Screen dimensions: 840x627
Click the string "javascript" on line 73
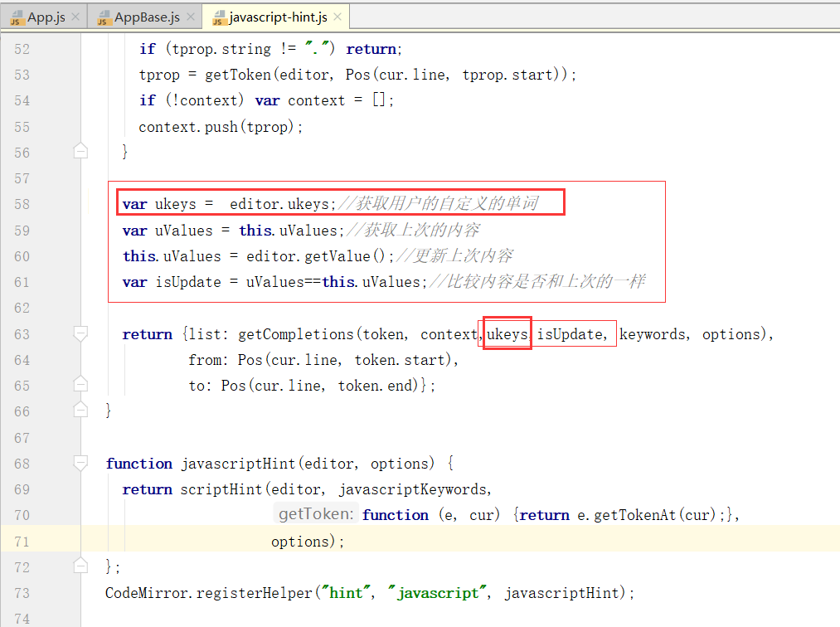438,593
